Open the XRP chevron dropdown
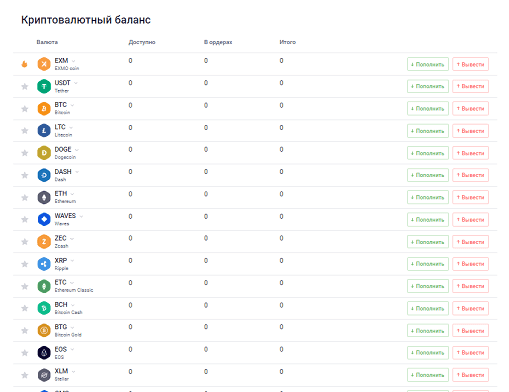This screenshot has height=392, width=509. click(72, 261)
